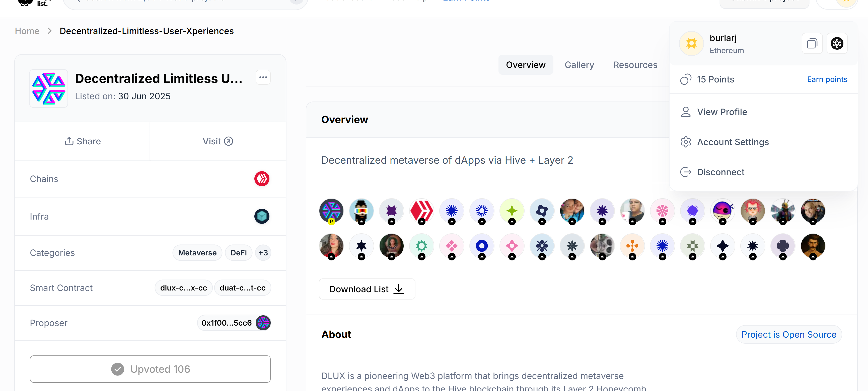868x391 pixels.
Task: Click the DLUX project logo
Action: coord(48,88)
